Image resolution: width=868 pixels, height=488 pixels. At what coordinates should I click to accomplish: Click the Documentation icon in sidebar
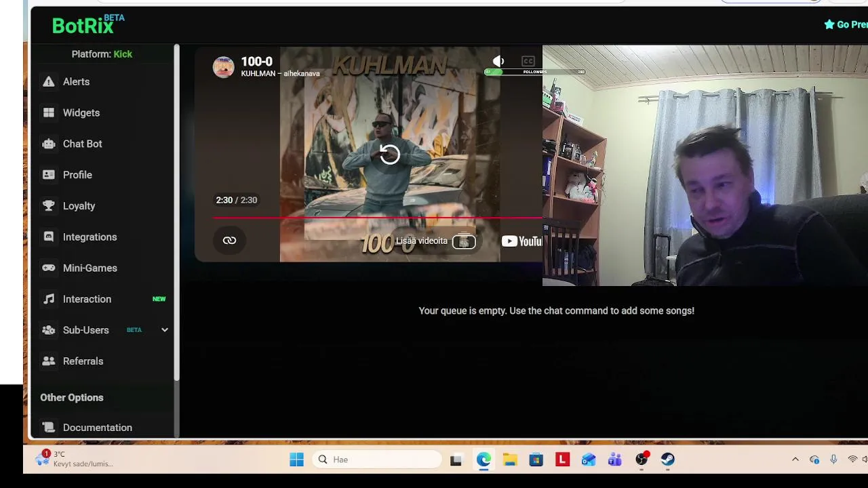point(49,428)
